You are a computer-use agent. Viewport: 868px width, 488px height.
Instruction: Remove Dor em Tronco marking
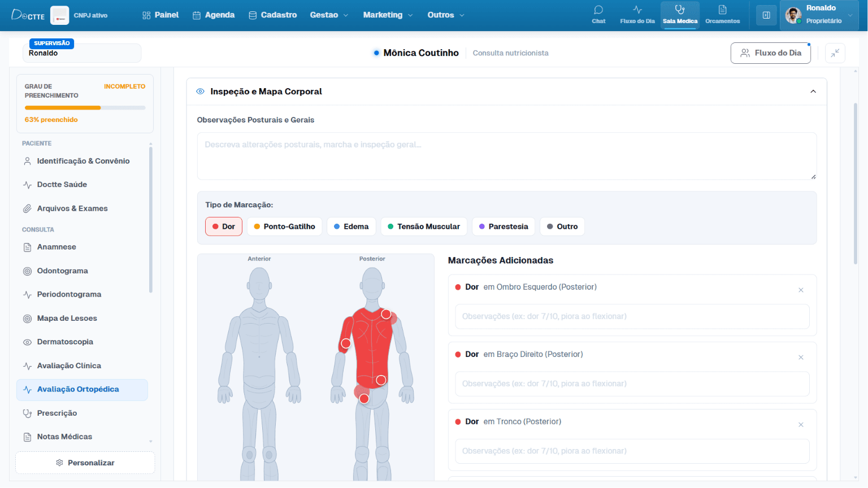point(801,425)
